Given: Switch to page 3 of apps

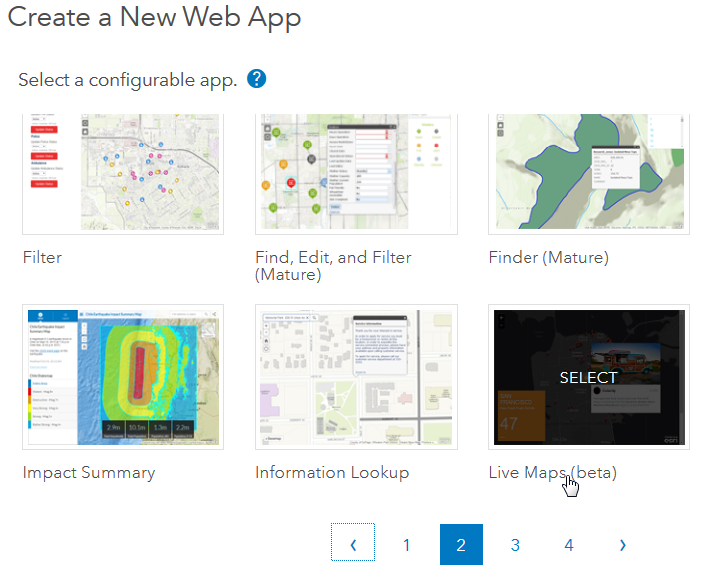Looking at the screenshot, I should 515,545.
